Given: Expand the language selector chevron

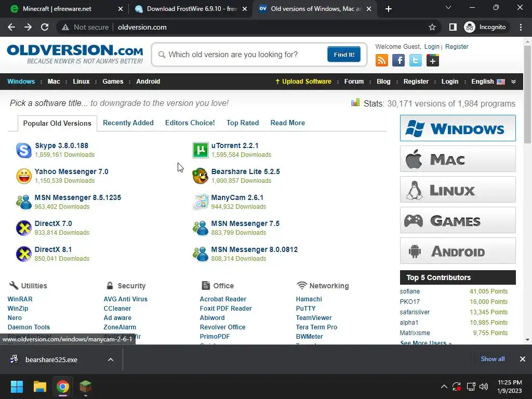Looking at the screenshot, I should click(x=513, y=82).
